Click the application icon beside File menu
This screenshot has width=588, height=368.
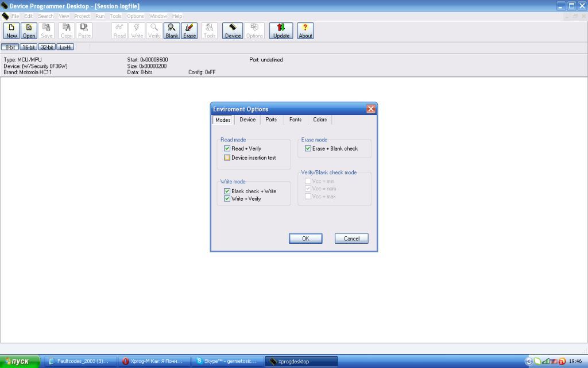(x=5, y=16)
